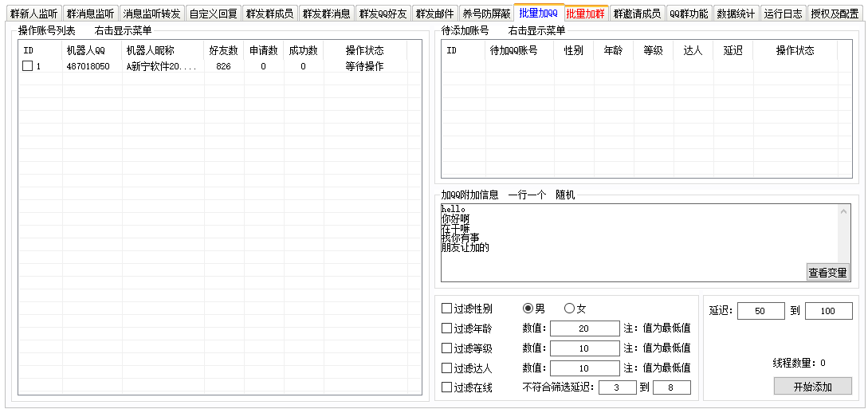The height and width of the screenshot is (413, 868).
Task: Go to the QQ群功能 tab
Action: point(689,14)
